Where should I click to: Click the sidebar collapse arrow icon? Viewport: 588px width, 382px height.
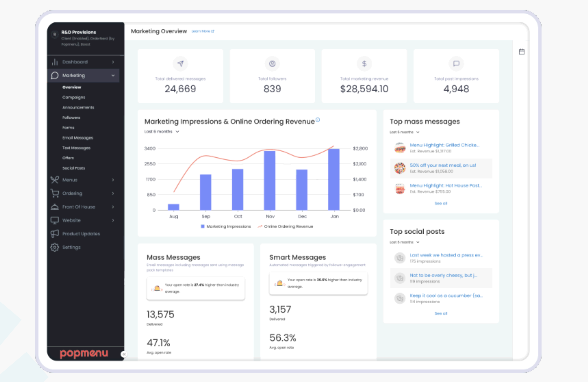point(124,354)
